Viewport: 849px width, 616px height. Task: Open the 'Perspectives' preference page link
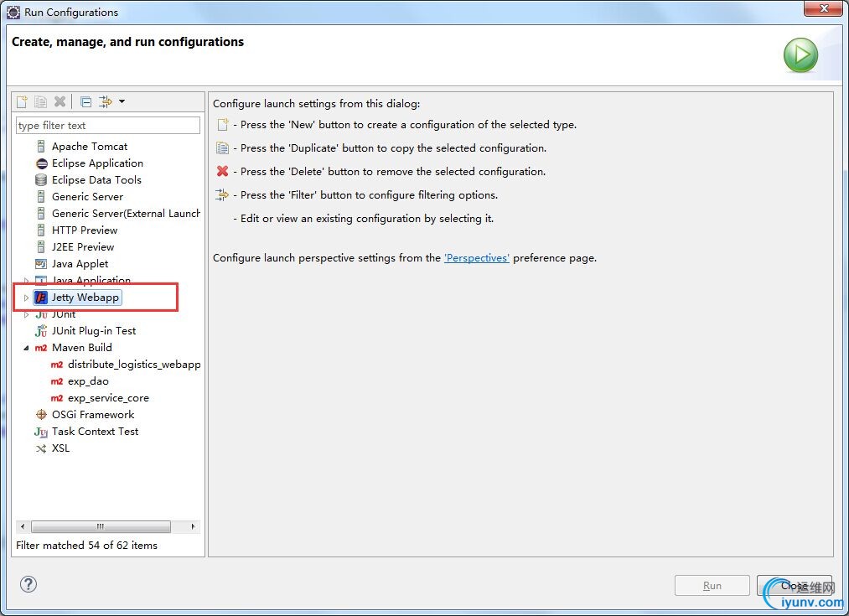[x=476, y=258]
